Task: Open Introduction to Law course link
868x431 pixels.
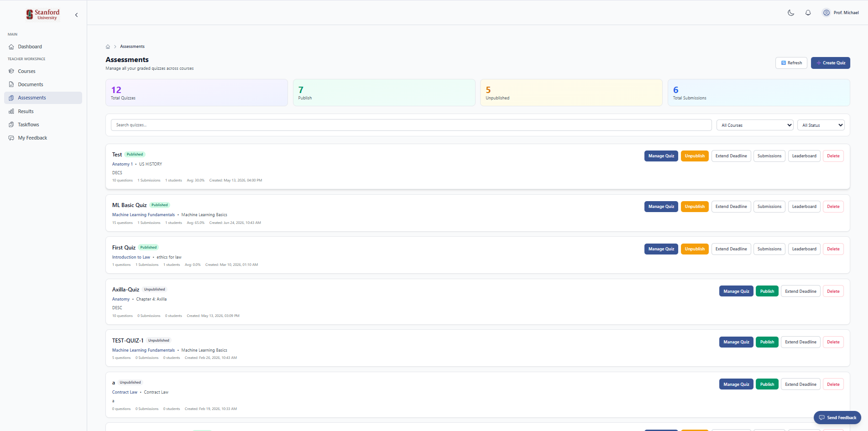Action: [131, 257]
